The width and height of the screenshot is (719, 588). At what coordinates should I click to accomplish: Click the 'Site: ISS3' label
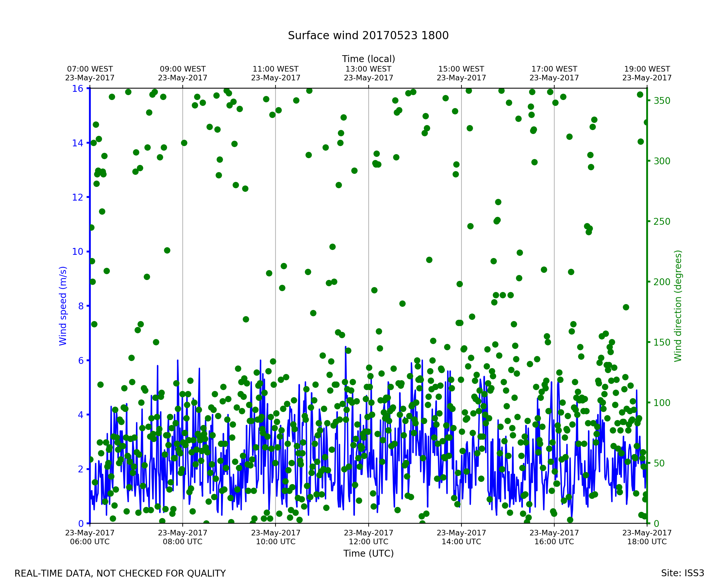[682, 573]
